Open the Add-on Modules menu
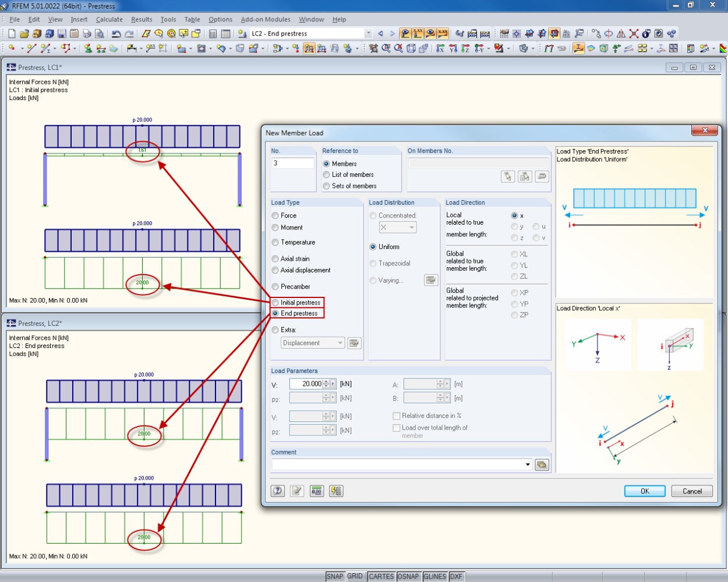The width and height of the screenshot is (728, 582). coord(265,19)
